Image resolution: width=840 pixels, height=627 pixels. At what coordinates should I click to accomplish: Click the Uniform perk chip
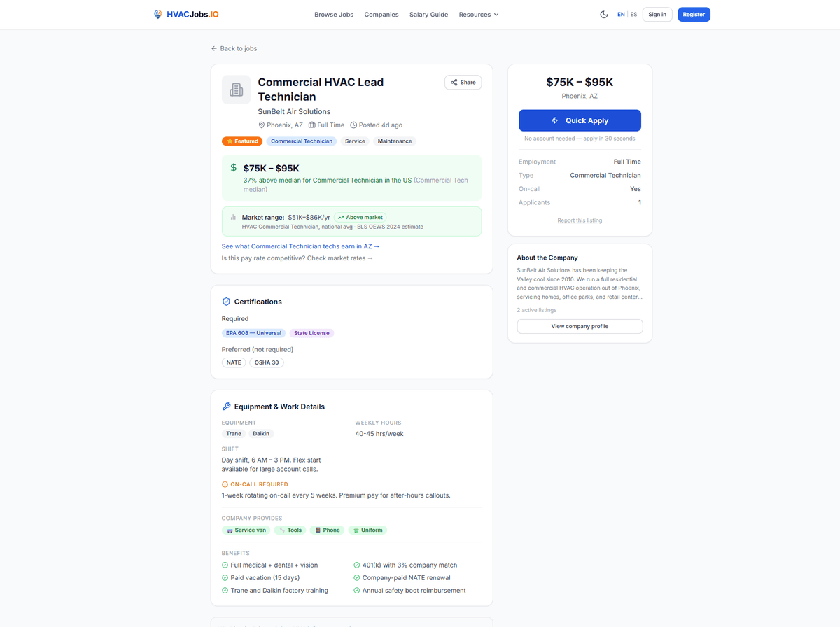point(367,530)
